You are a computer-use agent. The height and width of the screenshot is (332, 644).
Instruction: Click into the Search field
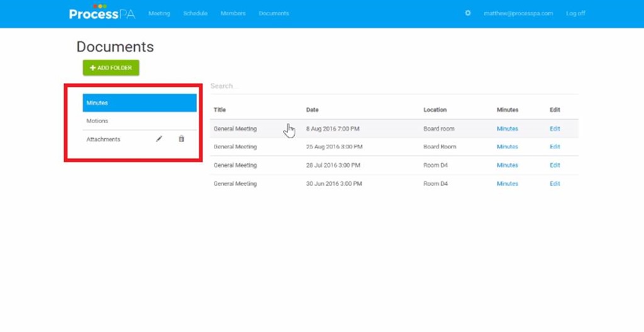(x=393, y=86)
